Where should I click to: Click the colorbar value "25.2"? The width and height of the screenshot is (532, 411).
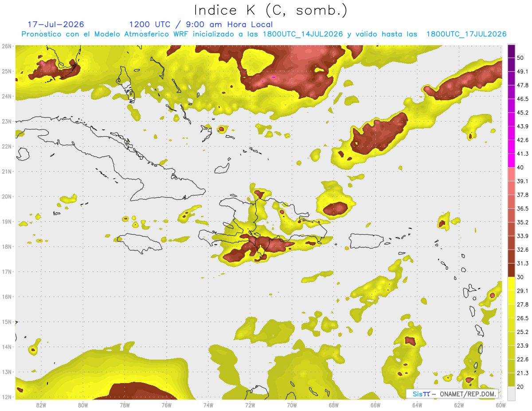pyautogui.click(x=523, y=332)
